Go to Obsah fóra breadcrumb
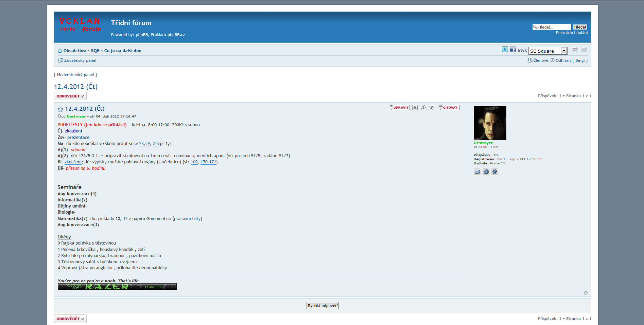The image size is (644, 325). tap(75, 51)
